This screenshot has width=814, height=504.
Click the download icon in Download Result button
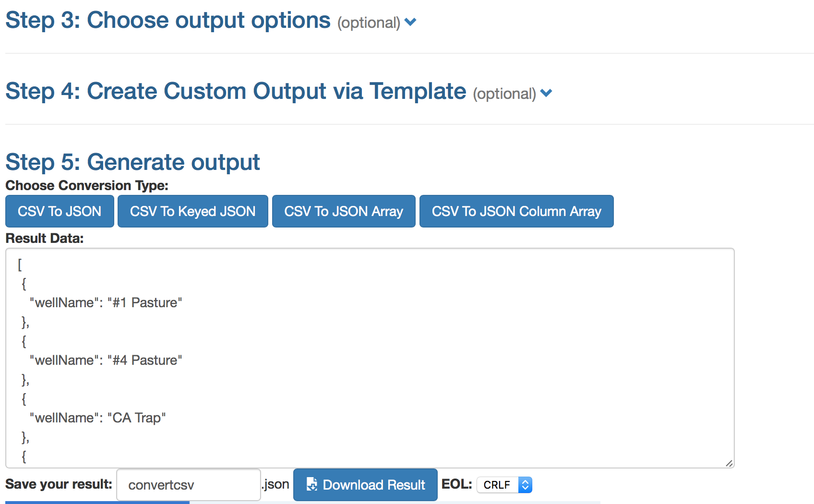(x=312, y=484)
